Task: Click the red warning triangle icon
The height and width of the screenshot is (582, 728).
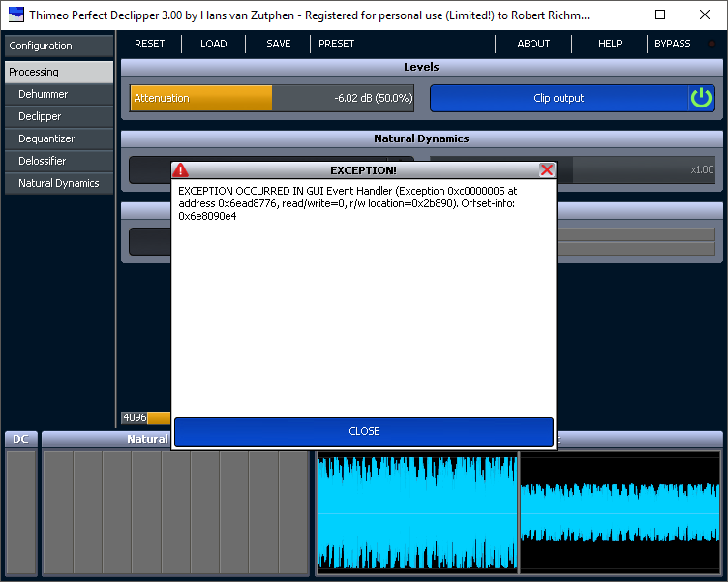Action: [x=181, y=170]
